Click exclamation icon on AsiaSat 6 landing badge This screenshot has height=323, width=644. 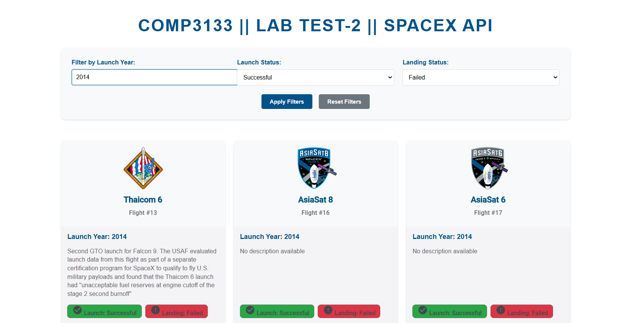[x=501, y=310]
